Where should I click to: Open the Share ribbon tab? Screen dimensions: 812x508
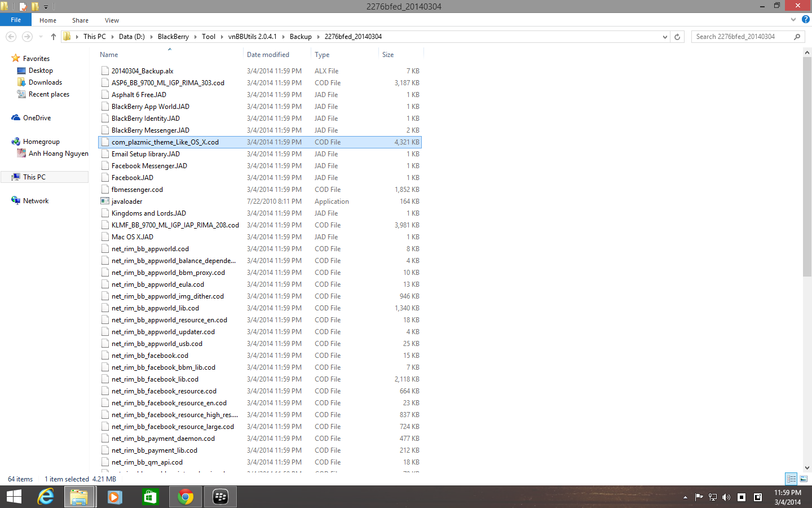tap(80, 20)
